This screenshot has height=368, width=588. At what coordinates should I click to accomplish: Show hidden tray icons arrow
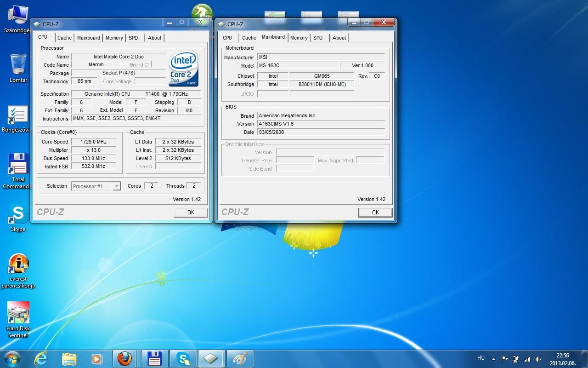coord(493,359)
